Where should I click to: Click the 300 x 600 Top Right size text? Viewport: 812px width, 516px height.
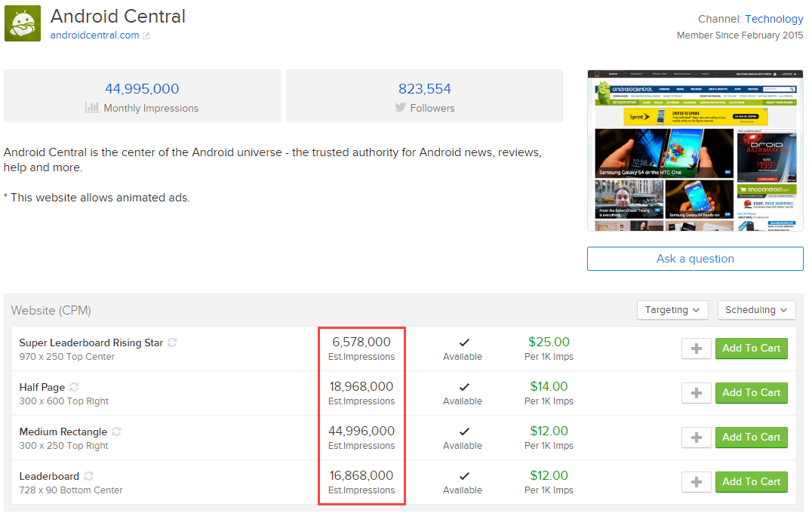coord(63,401)
